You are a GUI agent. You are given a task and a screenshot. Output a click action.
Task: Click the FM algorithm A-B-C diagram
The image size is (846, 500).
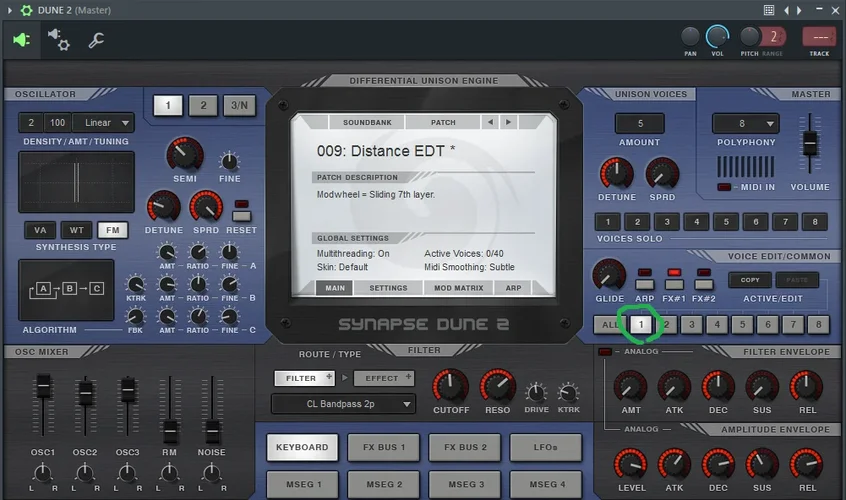pyautogui.click(x=67, y=289)
